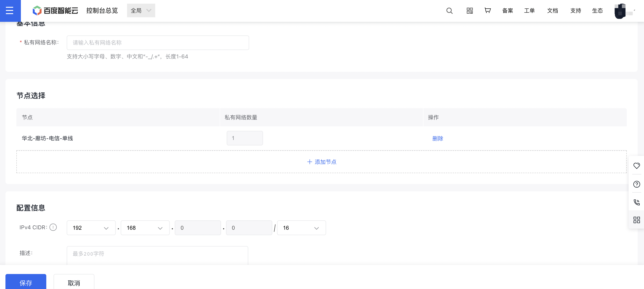
Task: Open the 168 second octet dropdown
Action: [x=145, y=228]
